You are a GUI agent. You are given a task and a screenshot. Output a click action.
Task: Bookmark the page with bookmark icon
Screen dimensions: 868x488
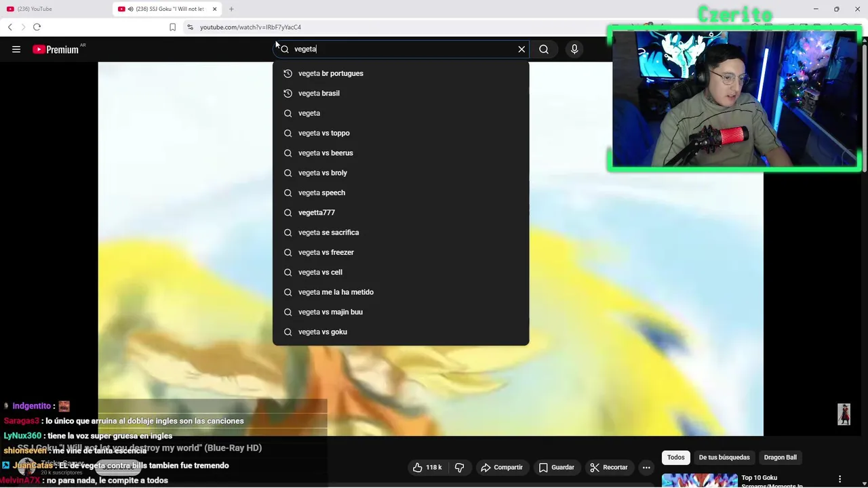coord(172,27)
